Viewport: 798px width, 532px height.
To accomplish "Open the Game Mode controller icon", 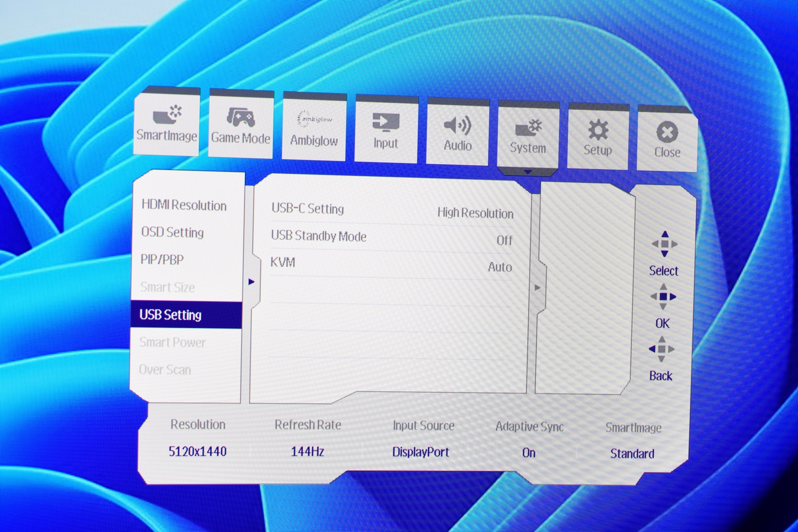I will pyautogui.click(x=241, y=117).
